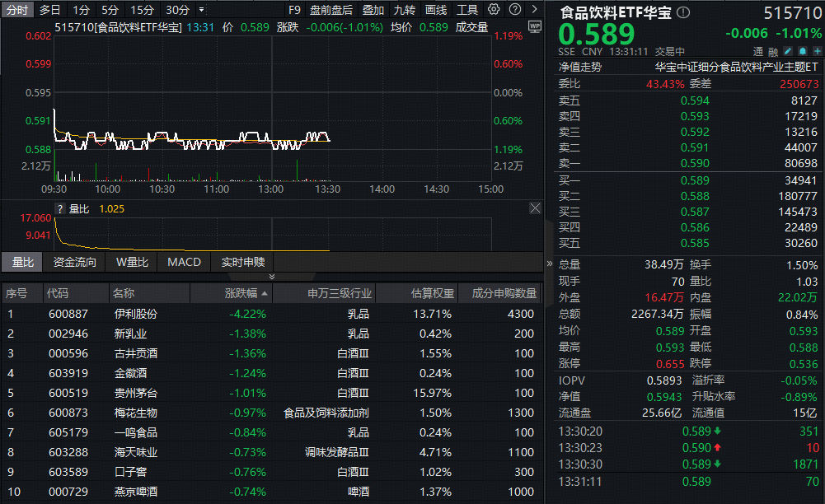Click the 量比 question mark help icon
825x504 pixels.
[59, 209]
